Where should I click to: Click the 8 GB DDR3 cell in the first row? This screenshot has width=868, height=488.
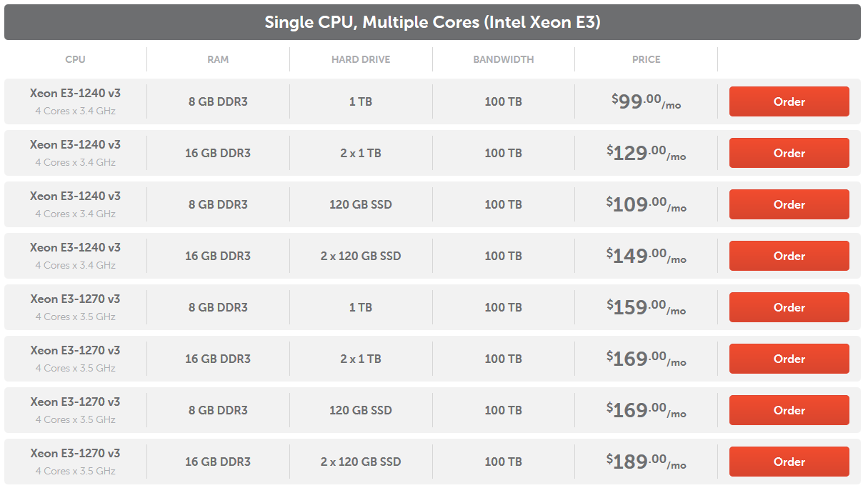tap(218, 101)
